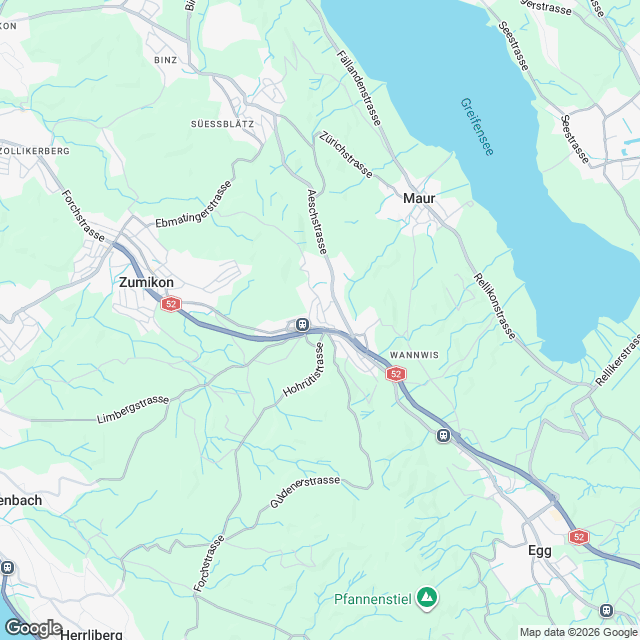Open the Map data ©2026 Google attribution
Screen dimensions: 640x640
579,633
